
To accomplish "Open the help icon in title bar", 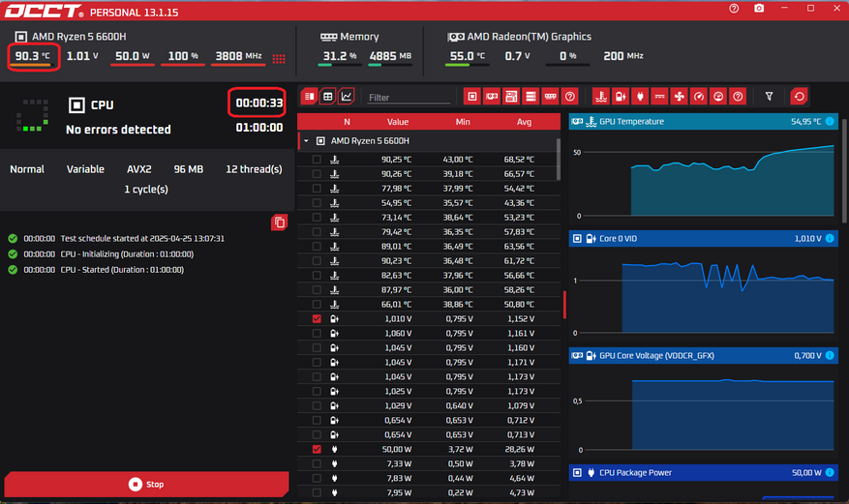I will pos(734,8).
